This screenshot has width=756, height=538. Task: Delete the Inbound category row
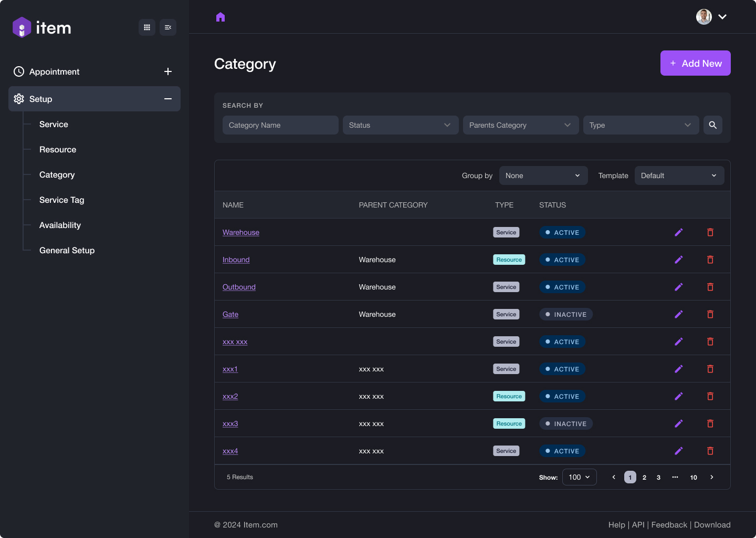(x=710, y=260)
